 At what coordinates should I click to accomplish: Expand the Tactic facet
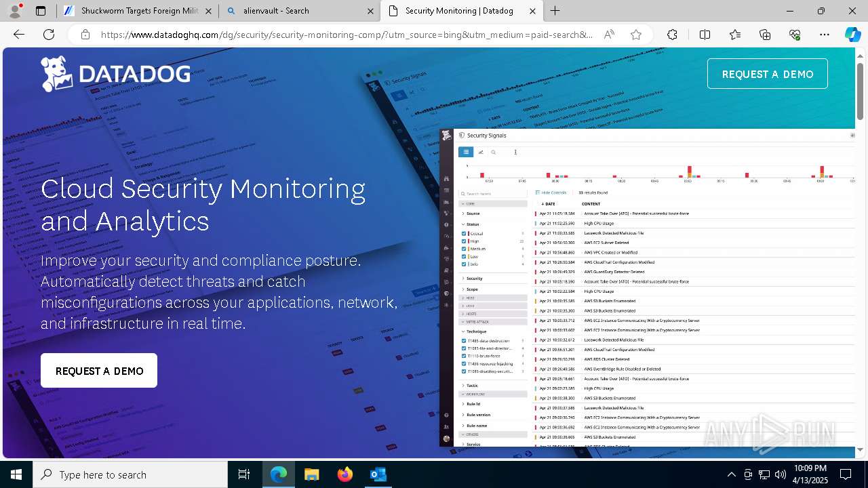pyautogui.click(x=472, y=385)
